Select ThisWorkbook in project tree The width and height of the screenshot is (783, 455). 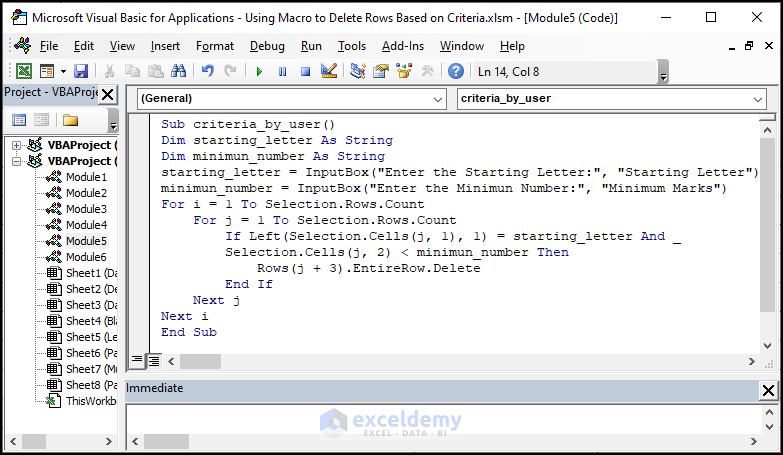(x=91, y=401)
